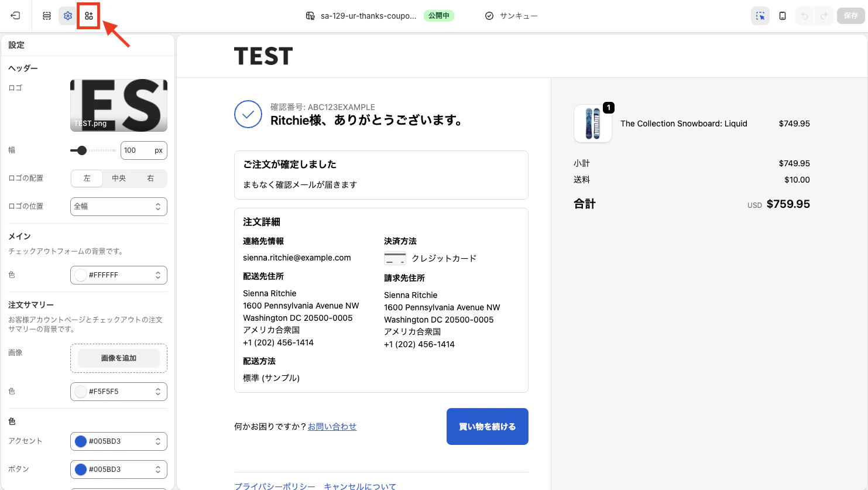
Task: Click the checkout file icon beside sa-129-ur-thanks-coupo
Action: [x=310, y=16]
